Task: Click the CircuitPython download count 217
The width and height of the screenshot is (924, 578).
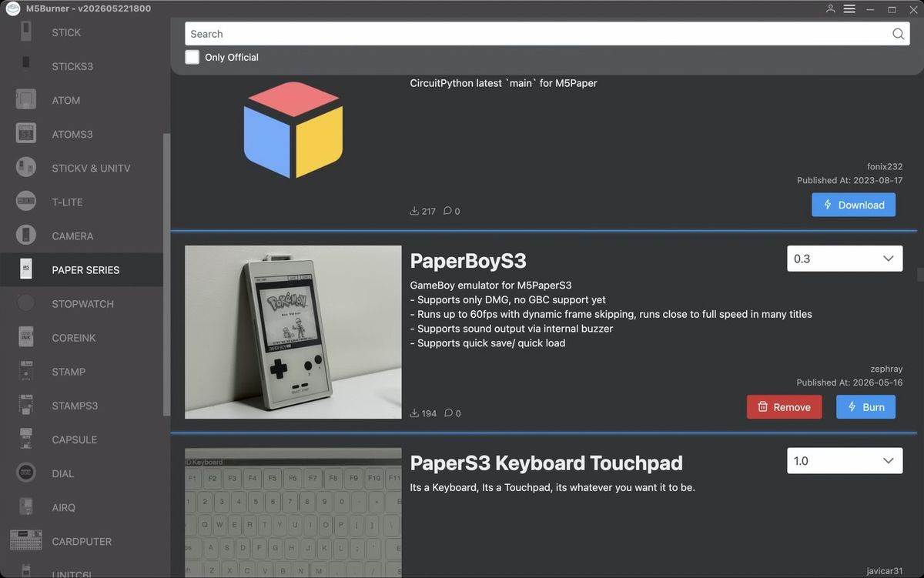Action: 423,211
